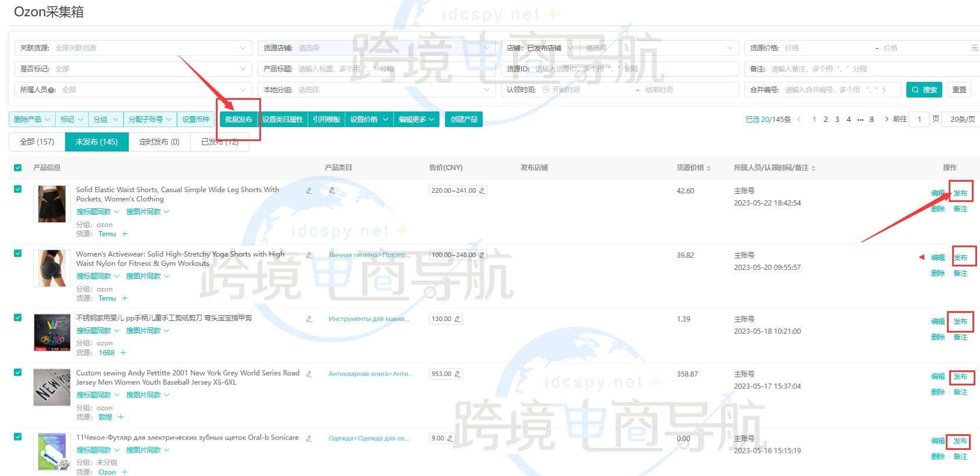The width and height of the screenshot is (980, 476).
Task: Edit category pencil icon in Solid Elastic Shorts row
Action: 332,190
